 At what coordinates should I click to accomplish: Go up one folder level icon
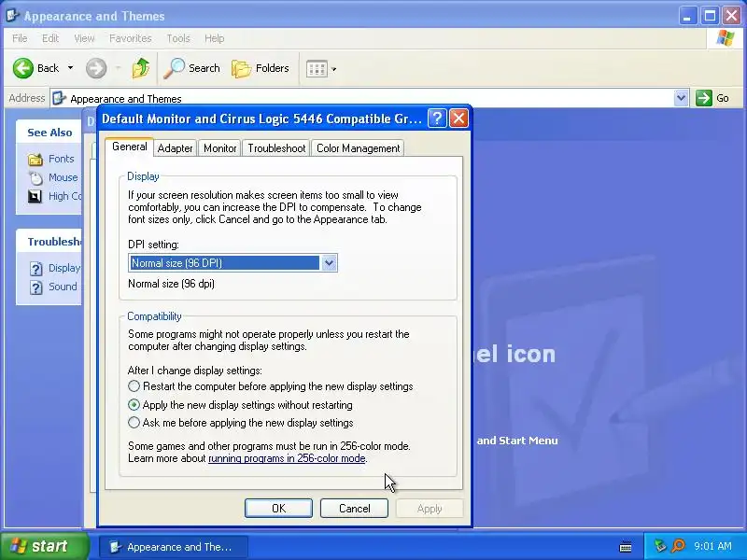pos(141,68)
